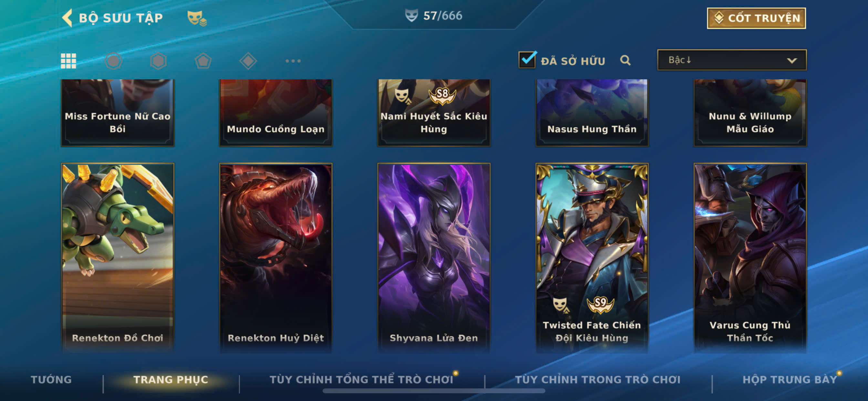Select the diamond rarity filter icon

(248, 61)
